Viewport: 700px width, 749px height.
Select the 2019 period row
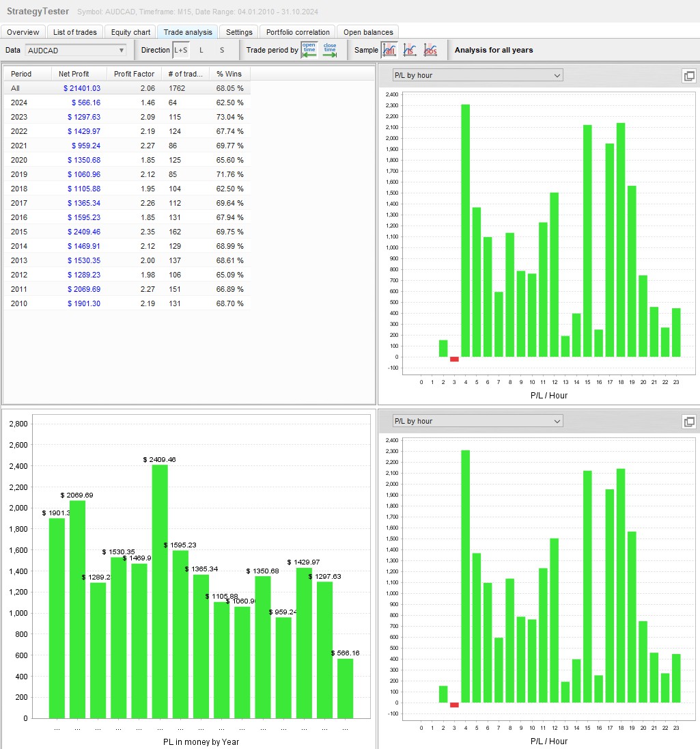point(127,174)
